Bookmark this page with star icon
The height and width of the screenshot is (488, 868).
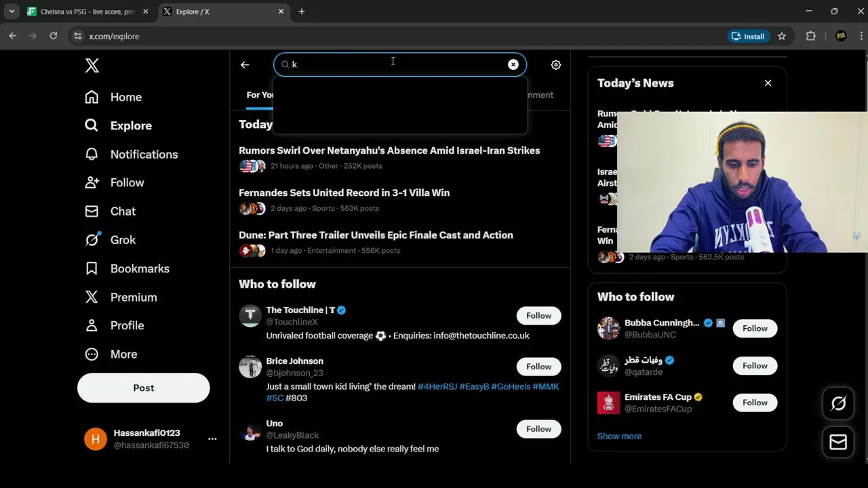coord(782,36)
